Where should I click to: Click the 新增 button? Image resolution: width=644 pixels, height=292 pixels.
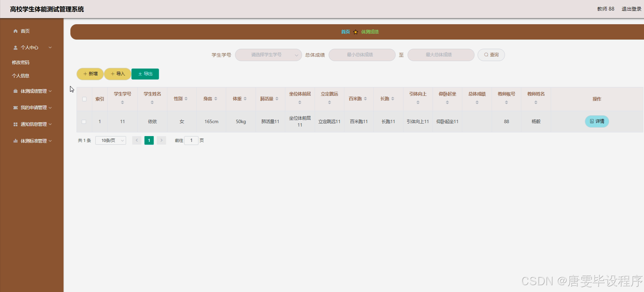pos(90,74)
